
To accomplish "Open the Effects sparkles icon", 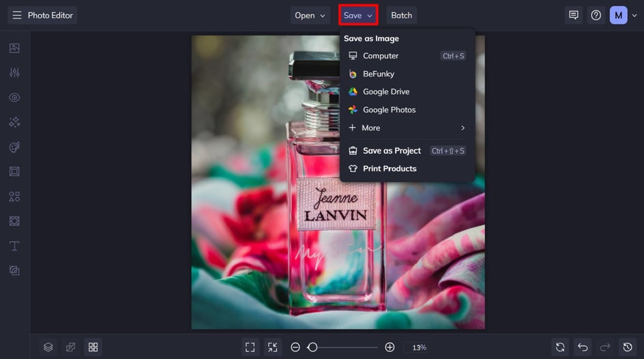I will pyautogui.click(x=14, y=122).
